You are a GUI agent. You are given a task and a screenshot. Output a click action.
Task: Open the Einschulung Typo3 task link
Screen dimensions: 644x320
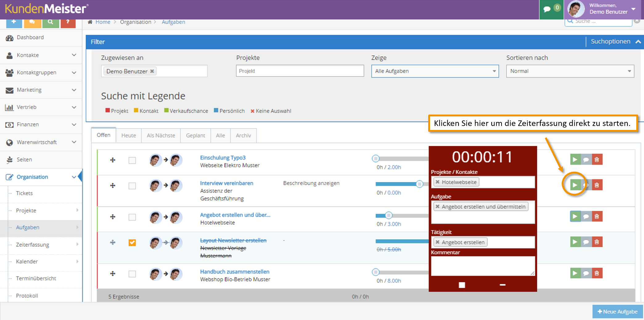[x=223, y=158]
